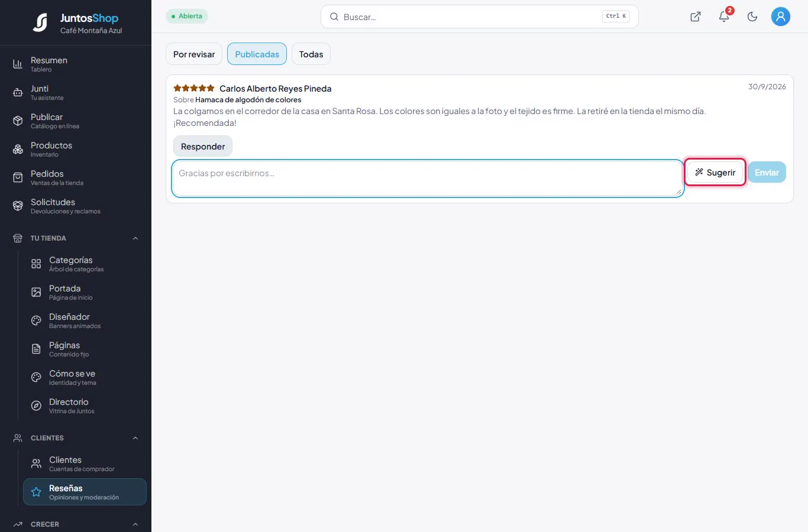Image resolution: width=808 pixels, height=532 pixels.
Task: Click the Categorías grid icon
Action: pos(36,264)
